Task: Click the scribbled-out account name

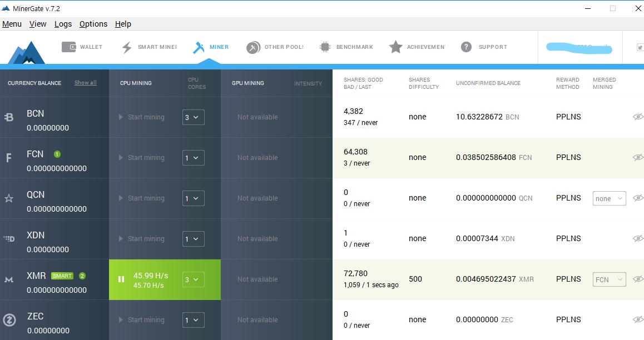Action: click(579, 48)
